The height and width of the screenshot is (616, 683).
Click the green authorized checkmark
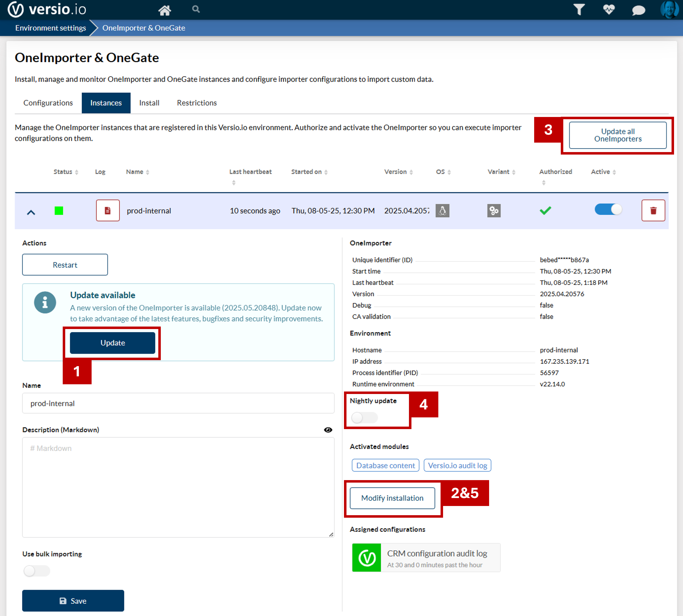(545, 211)
